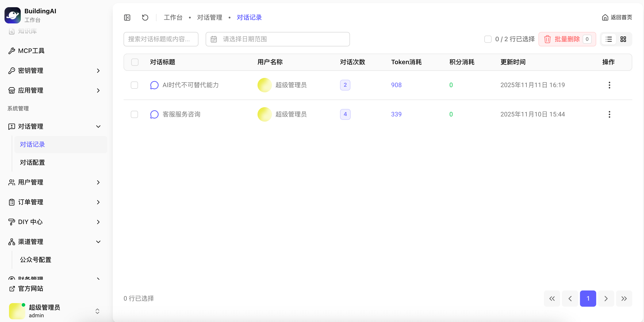Screen dimensions: 644x322
Task: Open 对话配置 submenu item
Action: point(32,163)
